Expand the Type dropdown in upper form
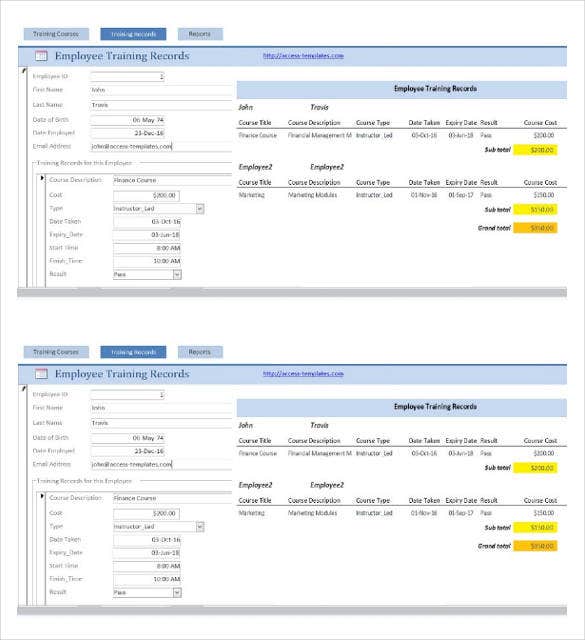 pos(200,209)
